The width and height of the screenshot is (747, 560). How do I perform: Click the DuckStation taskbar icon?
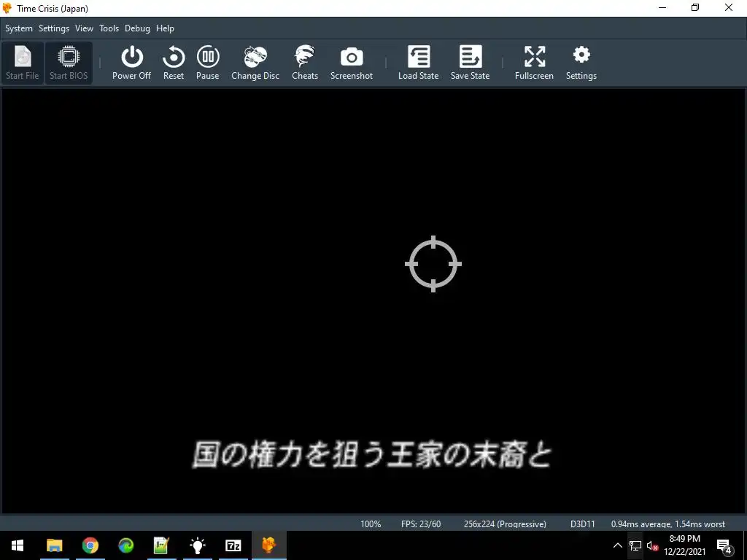(268, 545)
